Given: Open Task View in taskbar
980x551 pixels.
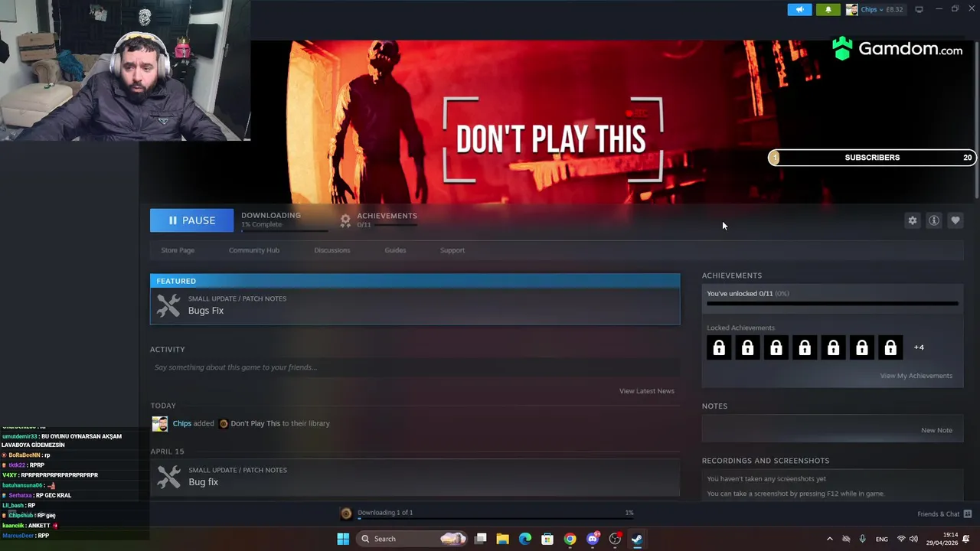Looking at the screenshot, I should (x=481, y=539).
